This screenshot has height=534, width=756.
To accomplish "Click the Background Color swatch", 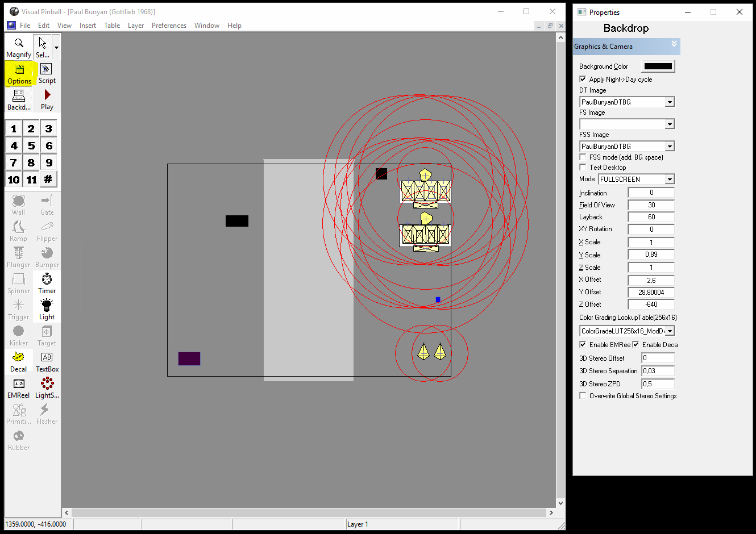I will coord(658,66).
